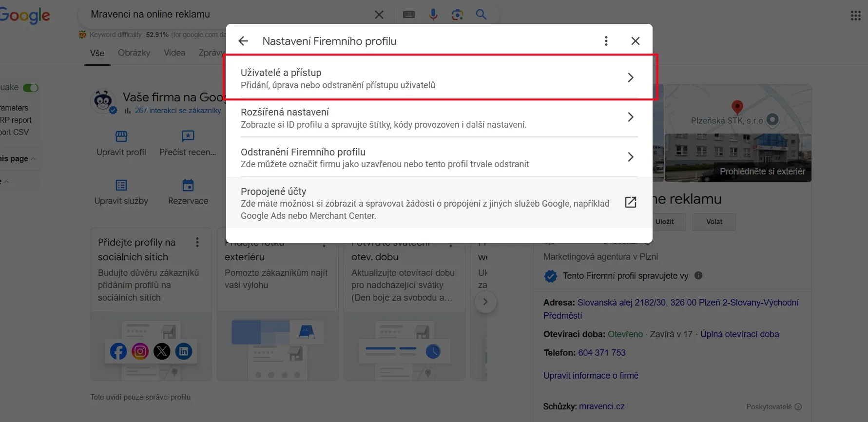Click Facebook icon on social card
This screenshot has width=868, height=422.
pyautogui.click(x=118, y=351)
